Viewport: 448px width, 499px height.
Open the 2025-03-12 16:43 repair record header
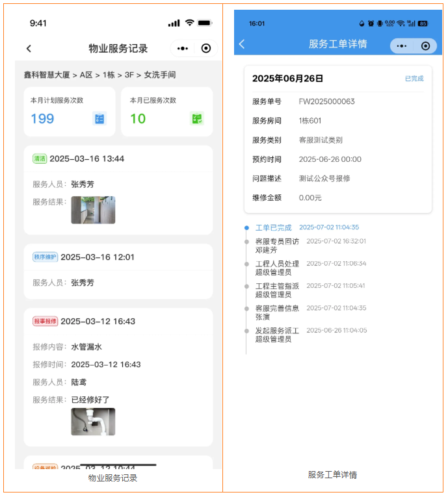(x=118, y=321)
